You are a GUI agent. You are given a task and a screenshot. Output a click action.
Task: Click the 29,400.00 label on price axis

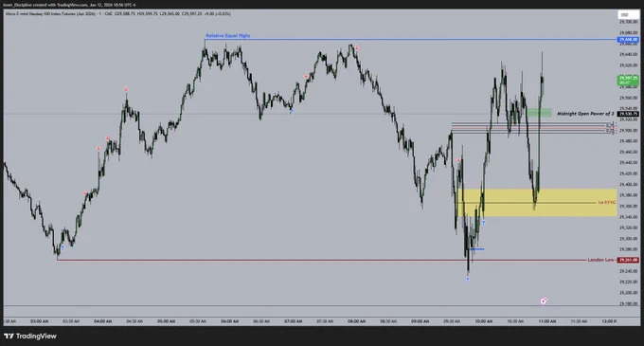click(x=629, y=185)
